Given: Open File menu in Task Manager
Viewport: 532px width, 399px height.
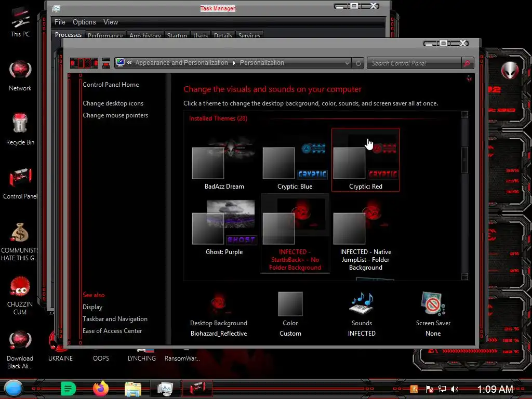Looking at the screenshot, I should 60,22.
